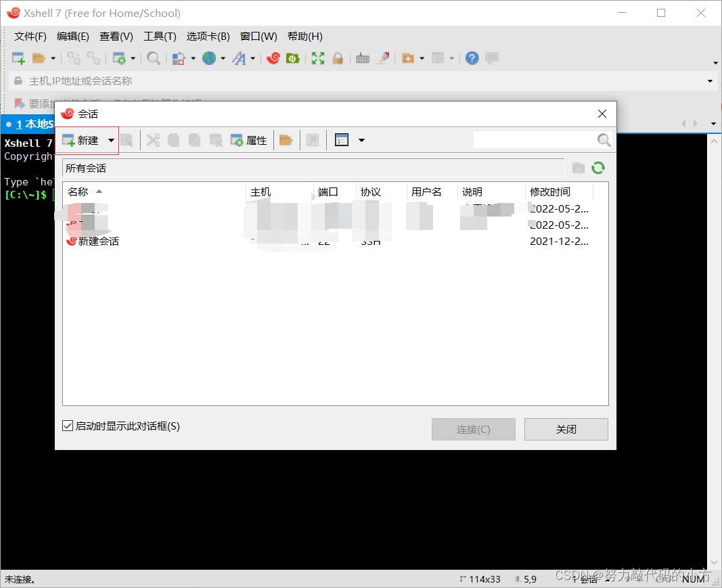722x588 pixels.
Task: Click the go-up folder icon beside 所有会话
Action: click(x=579, y=168)
